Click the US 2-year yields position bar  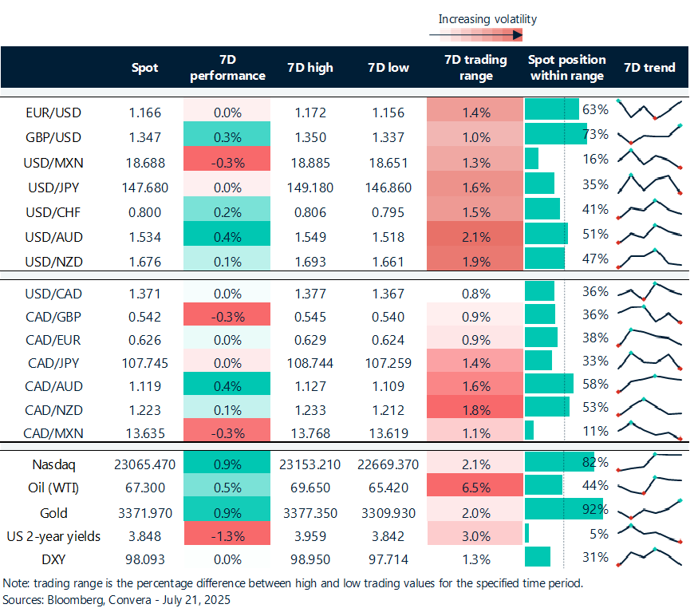tap(526, 533)
